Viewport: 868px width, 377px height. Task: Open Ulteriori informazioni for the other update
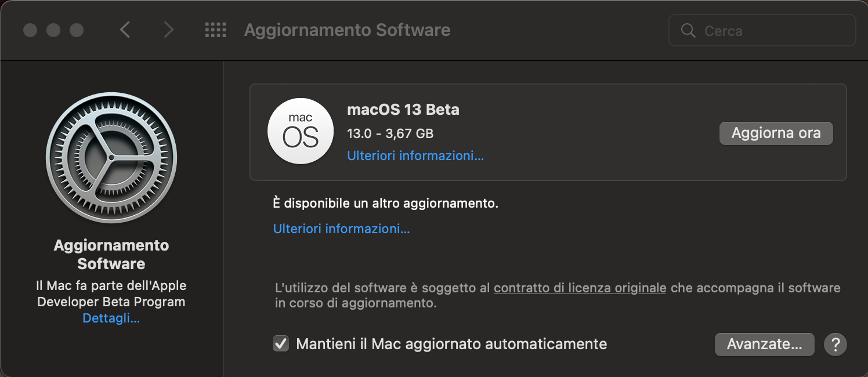click(x=342, y=229)
